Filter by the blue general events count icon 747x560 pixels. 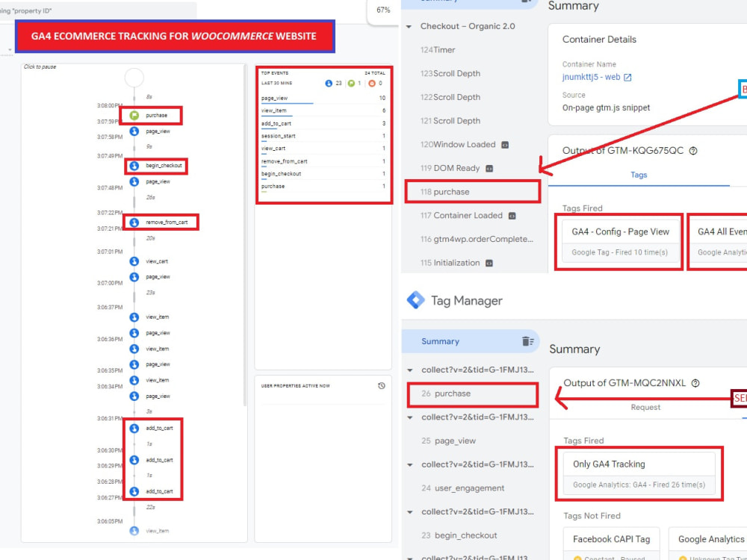[x=328, y=84]
